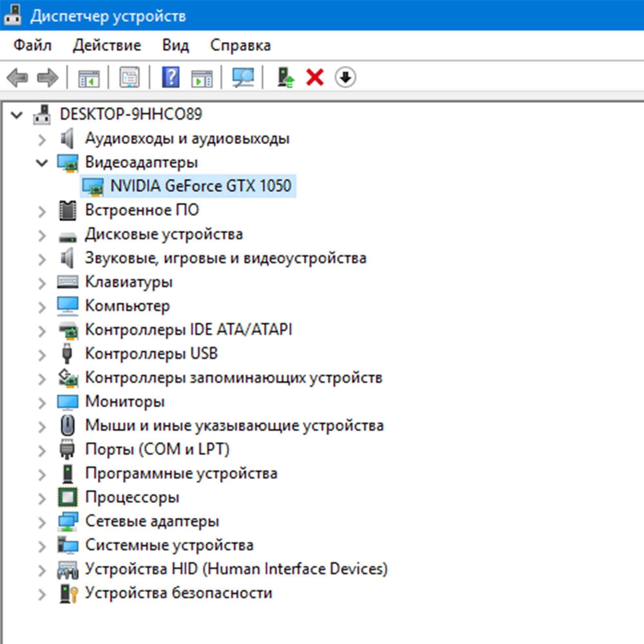This screenshot has height=644, width=644.
Task: Open the Properties toolbar icon
Action: 129,77
